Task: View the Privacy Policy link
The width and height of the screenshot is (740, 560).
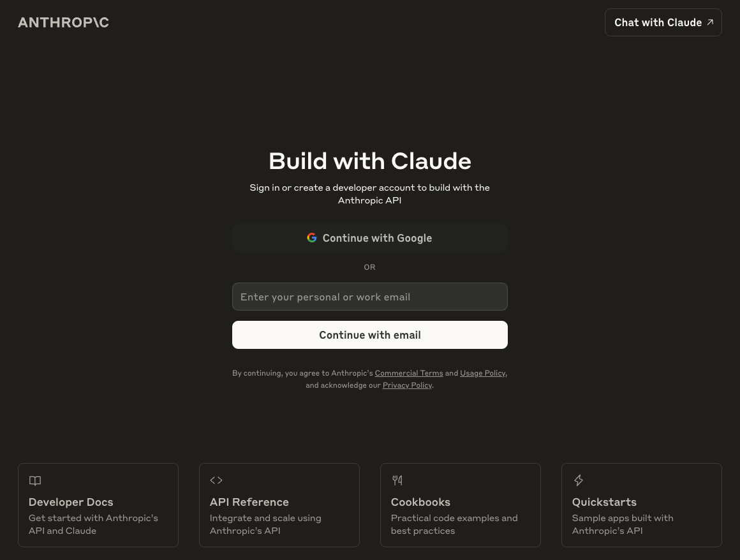Action: (407, 385)
